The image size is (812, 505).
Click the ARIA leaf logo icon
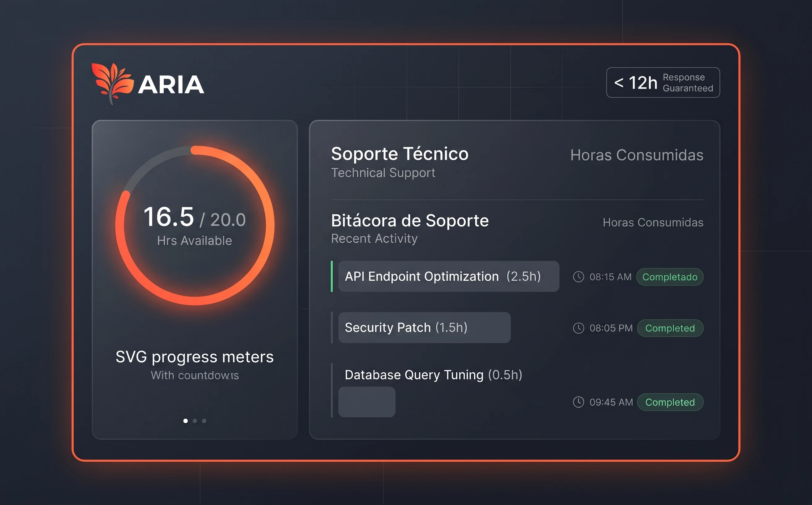click(x=113, y=84)
